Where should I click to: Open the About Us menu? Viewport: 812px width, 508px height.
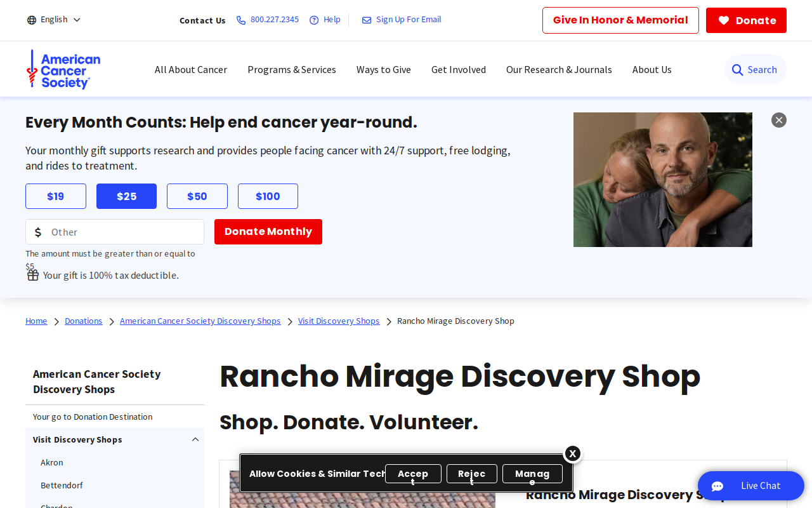pyautogui.click(x=652, y=69)
